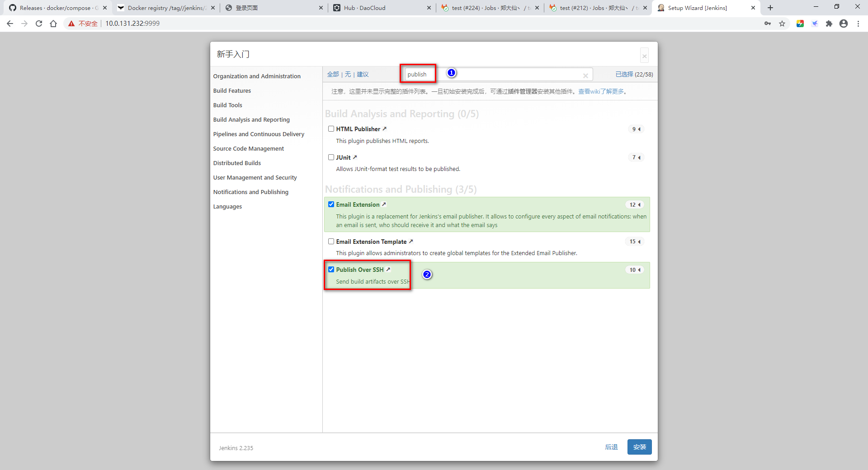Expand HTML Publisher dependencies count 9
The width and height of the screenshot is (868, 470).
pos(636,129)
